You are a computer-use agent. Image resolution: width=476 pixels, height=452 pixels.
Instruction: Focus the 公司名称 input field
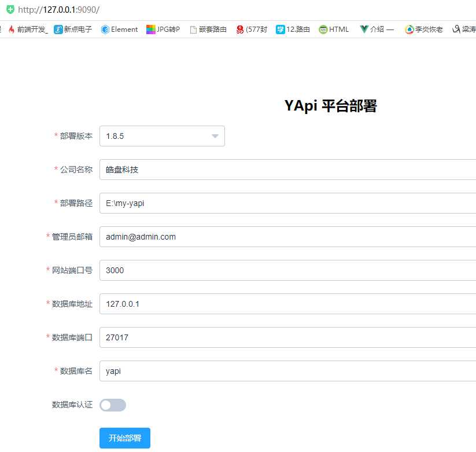[288, 170]
